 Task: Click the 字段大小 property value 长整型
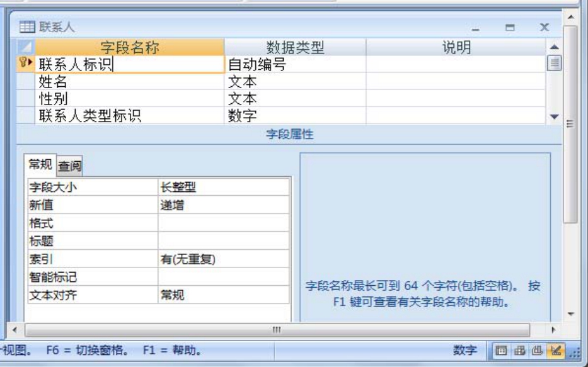(223, 187)
